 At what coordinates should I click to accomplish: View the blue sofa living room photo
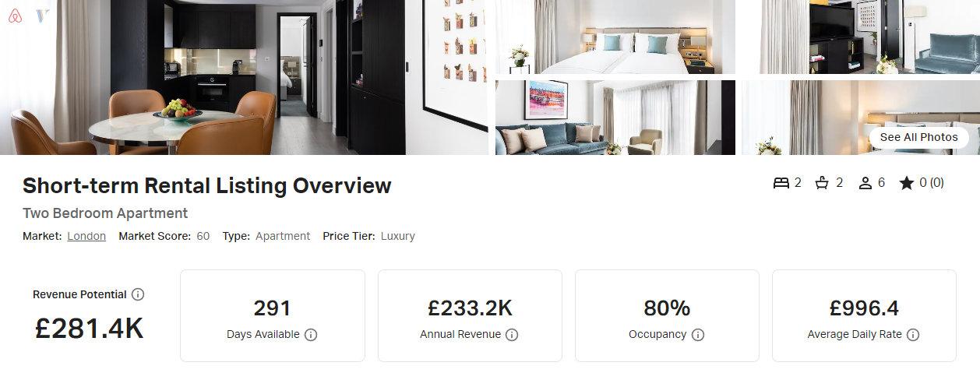[615, 118]
